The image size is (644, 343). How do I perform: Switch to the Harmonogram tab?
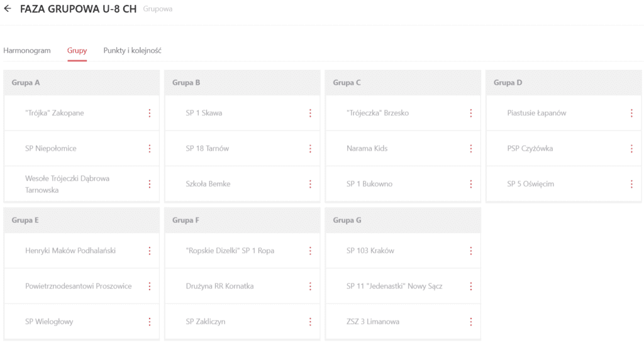(27, 51)
